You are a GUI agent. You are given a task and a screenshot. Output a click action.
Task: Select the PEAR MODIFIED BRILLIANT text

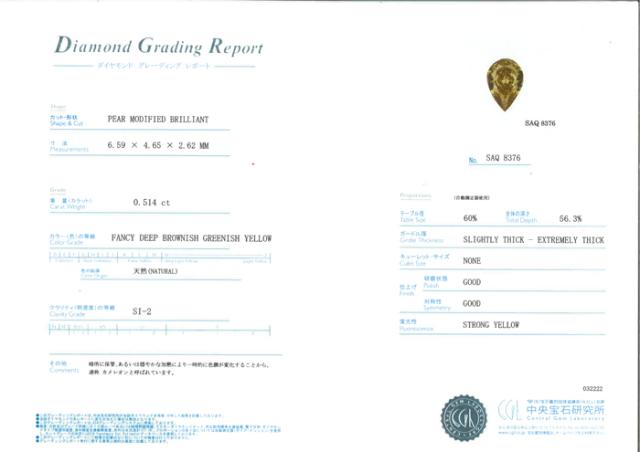point(157,118)
